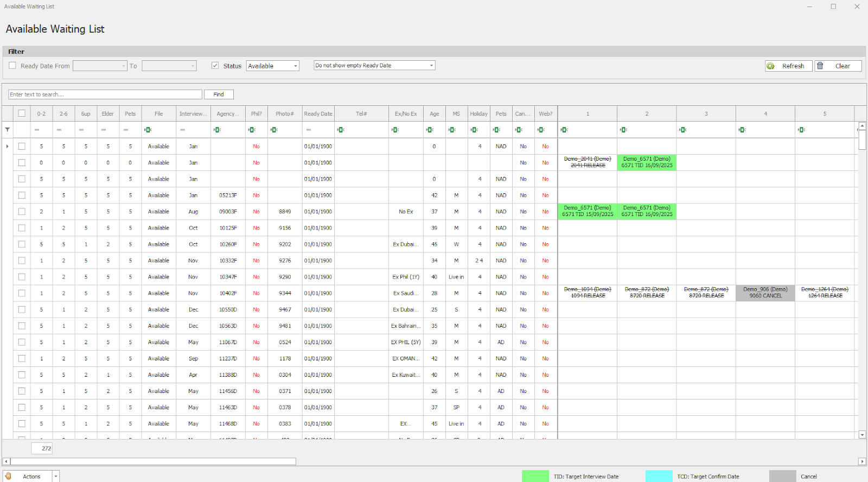Click the filter funnel icon in the filter row
The width and height of the screenshot is (868, 482).
pyautogui.click(x=8, y=130)
